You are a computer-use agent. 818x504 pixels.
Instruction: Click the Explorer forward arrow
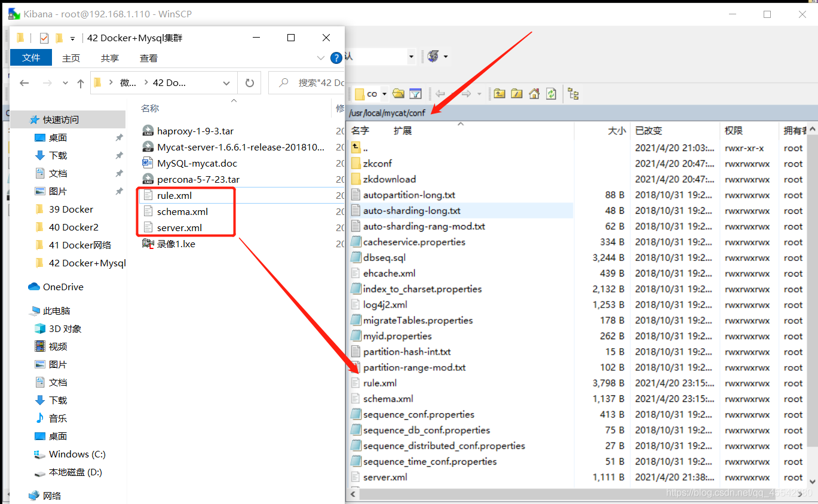(x=47, y=83)
